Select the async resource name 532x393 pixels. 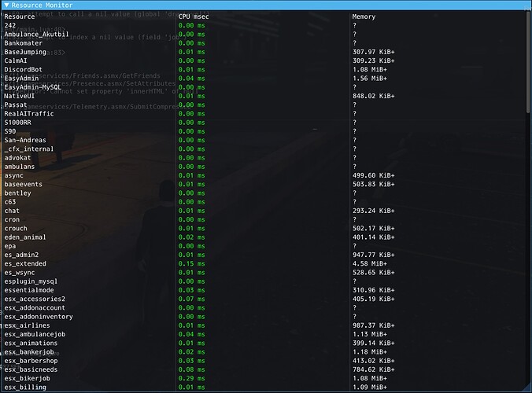pos(13,175)
